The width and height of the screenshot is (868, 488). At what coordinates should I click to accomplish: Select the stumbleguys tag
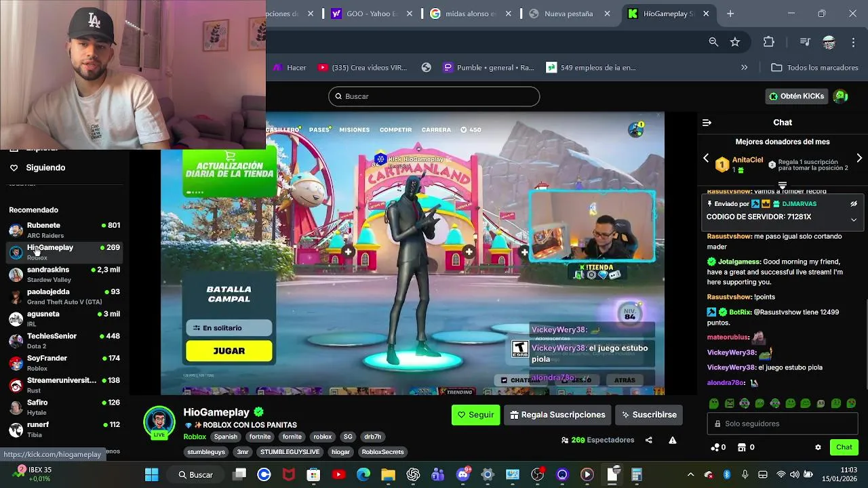206,452
